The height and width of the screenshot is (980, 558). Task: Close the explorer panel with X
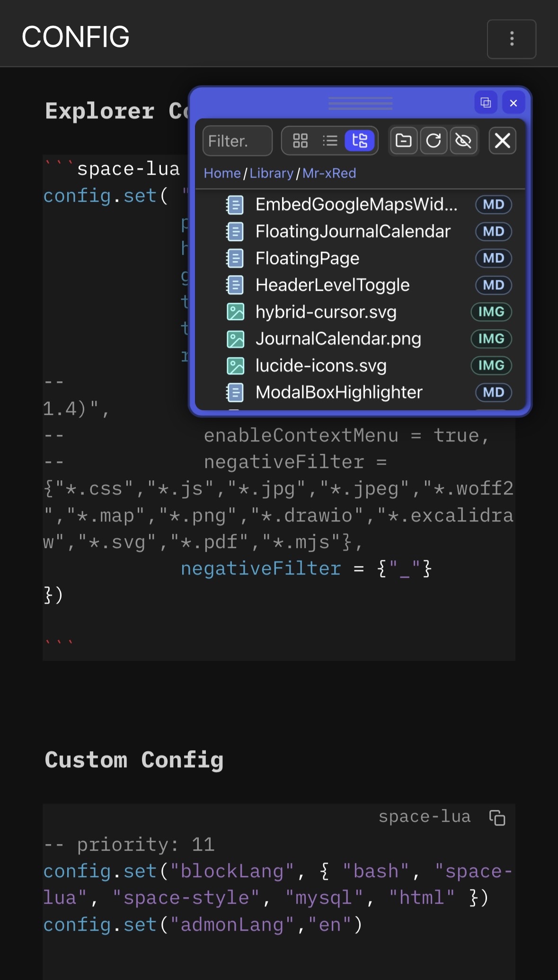click(502, 141)
